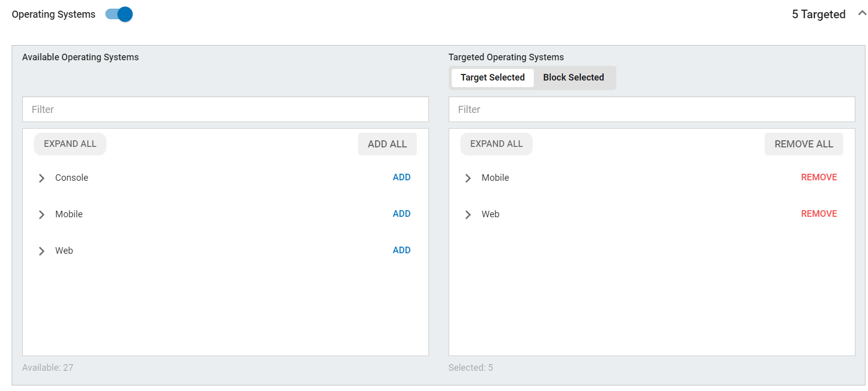Expand the targeted Mobile chevron
The image size is (868, 391).
click(468, 178)
